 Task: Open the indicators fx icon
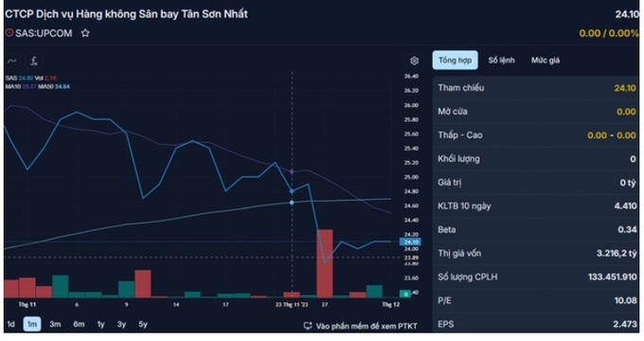click(x=34, y=62)
